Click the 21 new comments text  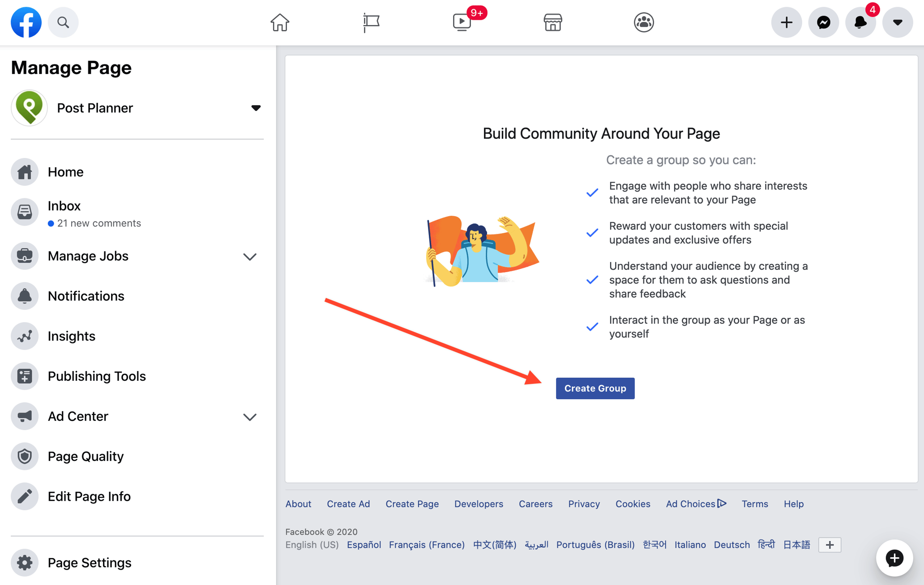click(99, 223)
